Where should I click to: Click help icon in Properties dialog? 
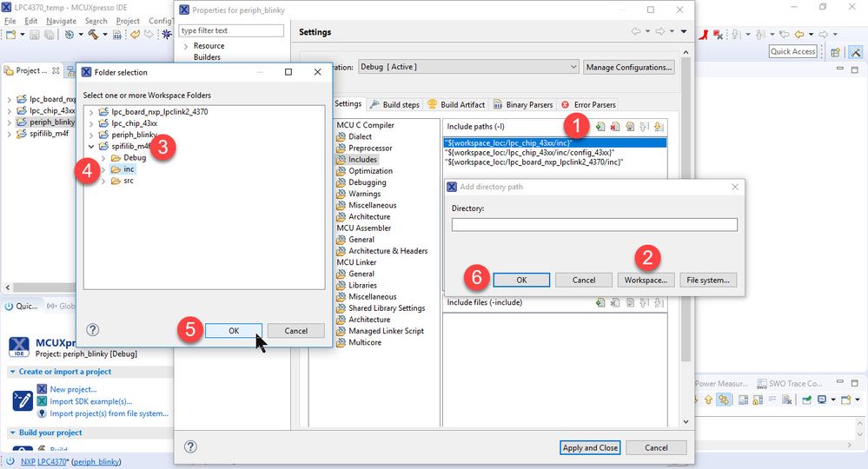click(190, 447)
